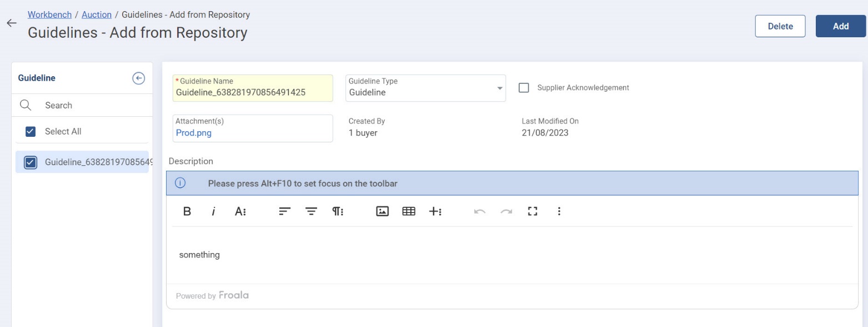This screenshot has height=327, width=868.
Task: Insert a table via toolbar icon
Action: click(x=409, y=211)
